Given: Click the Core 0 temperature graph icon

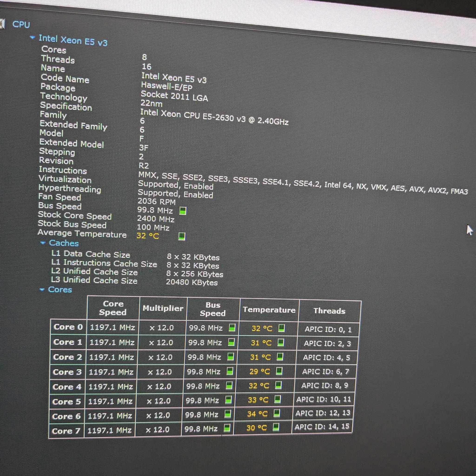Looking at the screenshot, I should pyautogui.click(x=281, y=328).
